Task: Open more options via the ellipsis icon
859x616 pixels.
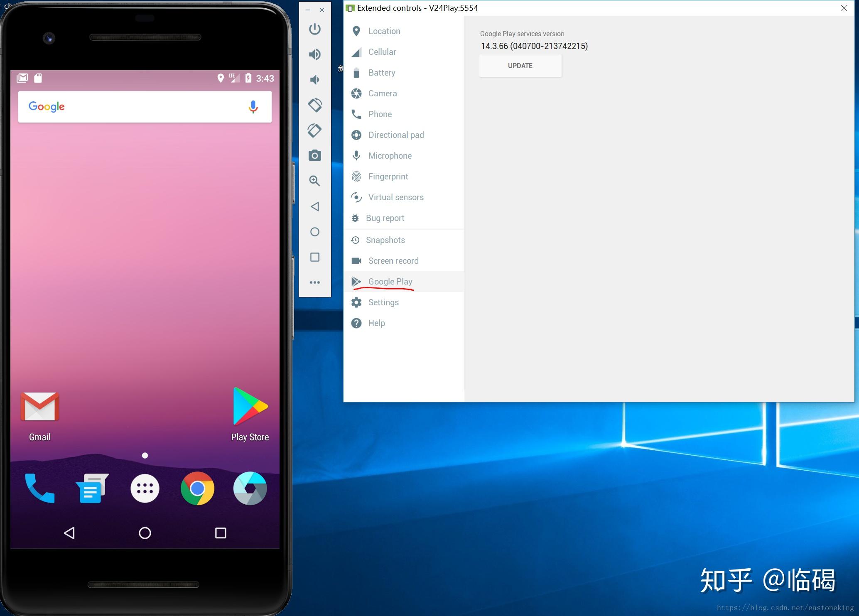Action: (x=314, y=282)
